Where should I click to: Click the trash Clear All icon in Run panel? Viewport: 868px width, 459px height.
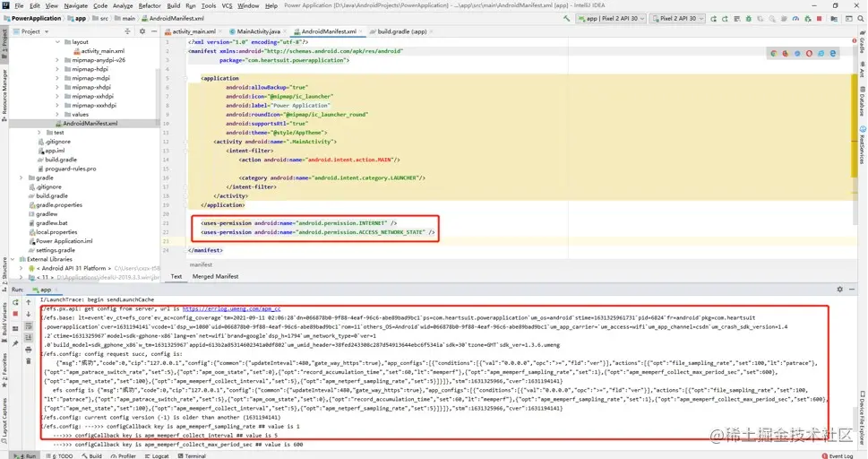(x=29, y=361)
